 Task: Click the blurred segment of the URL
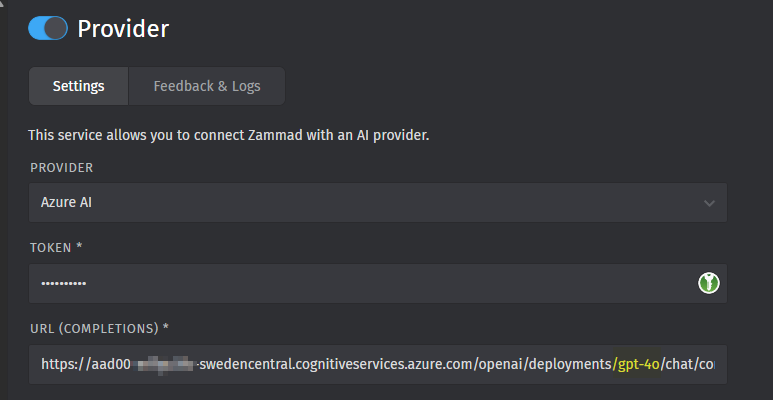click(163, 364)
